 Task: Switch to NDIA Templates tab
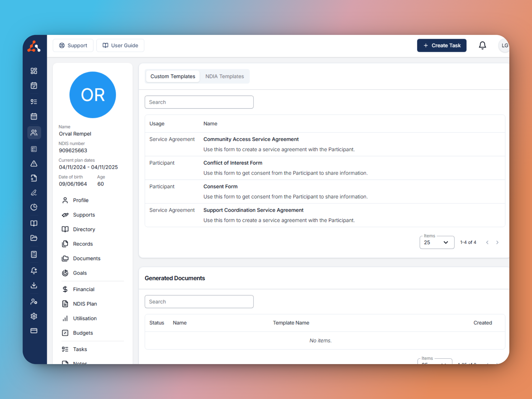224,76
